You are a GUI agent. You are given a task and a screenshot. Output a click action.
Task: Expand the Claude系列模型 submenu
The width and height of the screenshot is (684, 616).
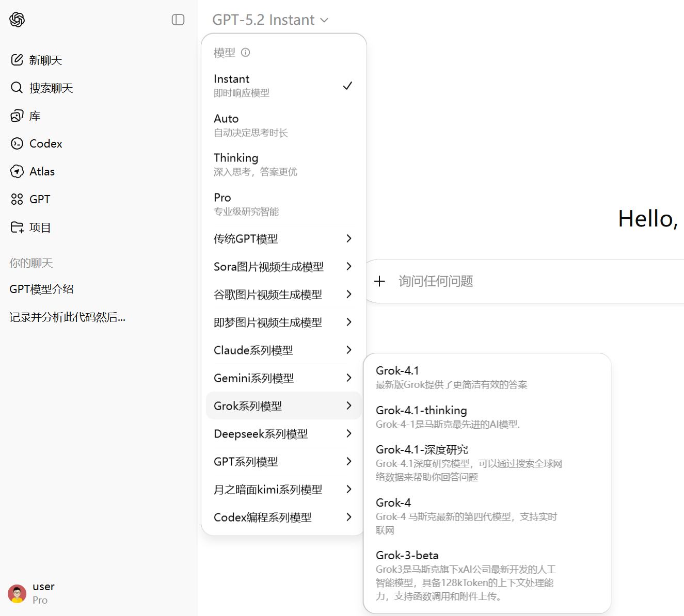pos(283,350)
